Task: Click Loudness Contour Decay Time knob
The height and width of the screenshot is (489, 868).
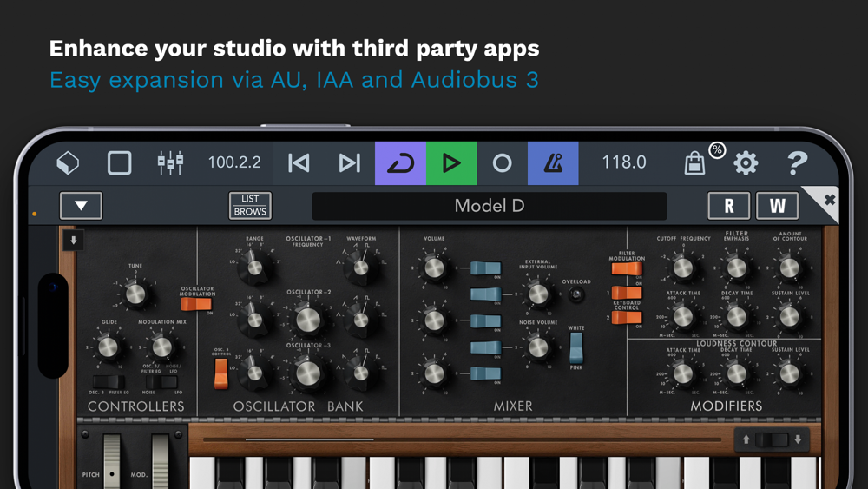Action: (736, 373)
